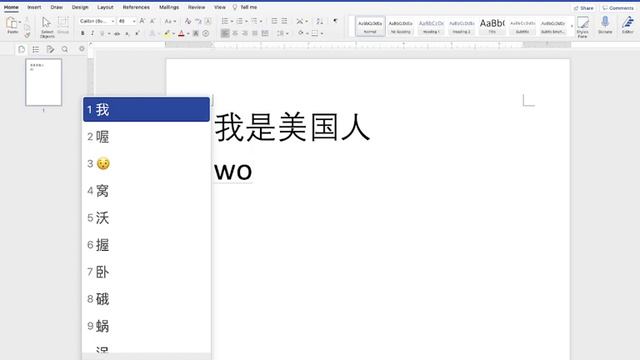Start Dictate microphone
This screenshot has height=360, width=640.
click(x=605, y=25)
